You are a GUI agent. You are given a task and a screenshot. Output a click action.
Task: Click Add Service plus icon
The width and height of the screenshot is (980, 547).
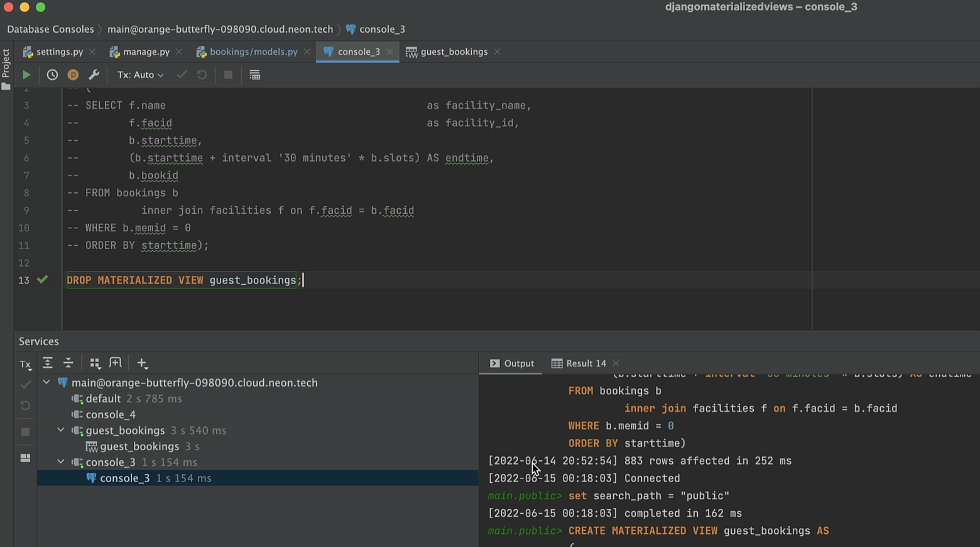click(x=142, y=363)
